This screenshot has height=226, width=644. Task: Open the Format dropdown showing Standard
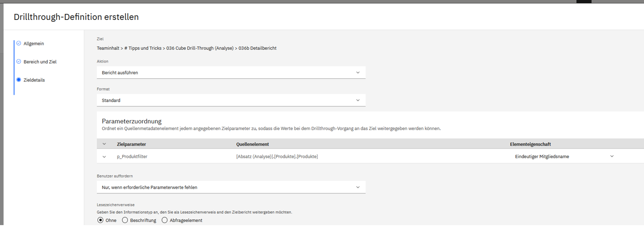click(231, 100)
